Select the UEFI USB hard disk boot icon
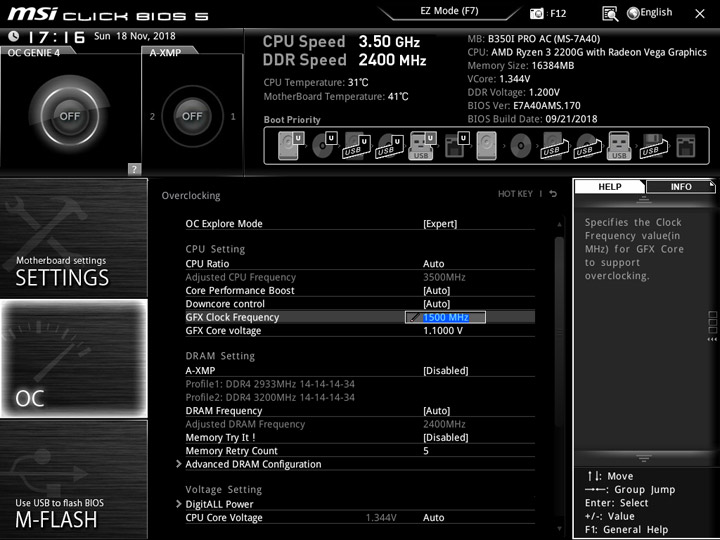720x540 pixels. [x=357, y=146]
